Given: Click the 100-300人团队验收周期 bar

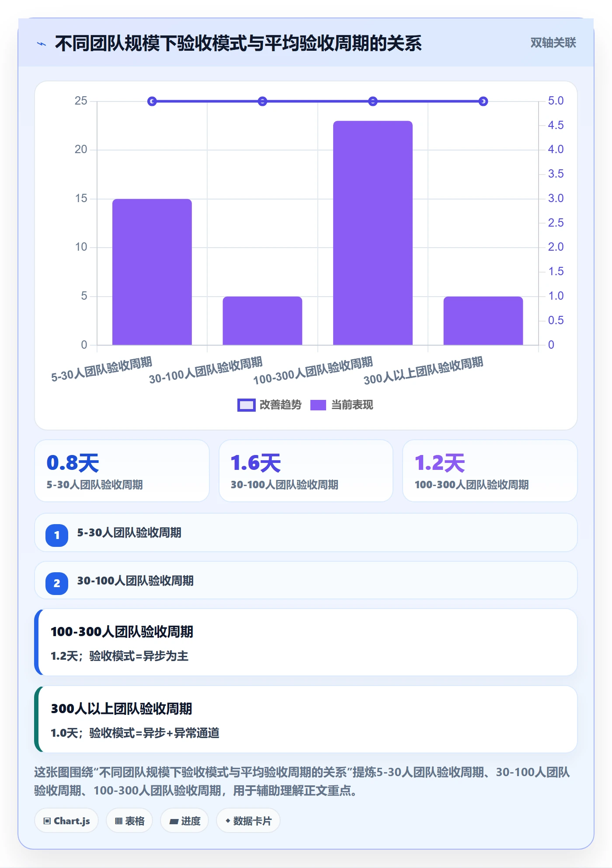Looking at the screenshot, I should [x=373, y=233].
